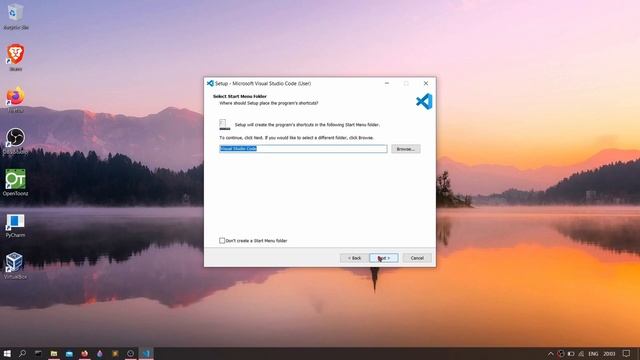The height and width of the screenshot is (360, 640).
Task: Open the Recycle Bin desktop icon
Action: pyautogui.click(x=16, y=17)
